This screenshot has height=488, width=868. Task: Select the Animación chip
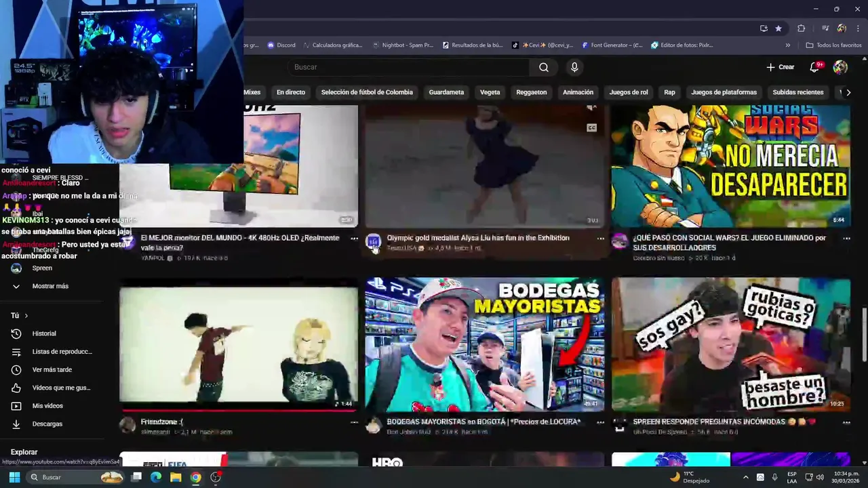pyautogui.click(x=578, y=92)
